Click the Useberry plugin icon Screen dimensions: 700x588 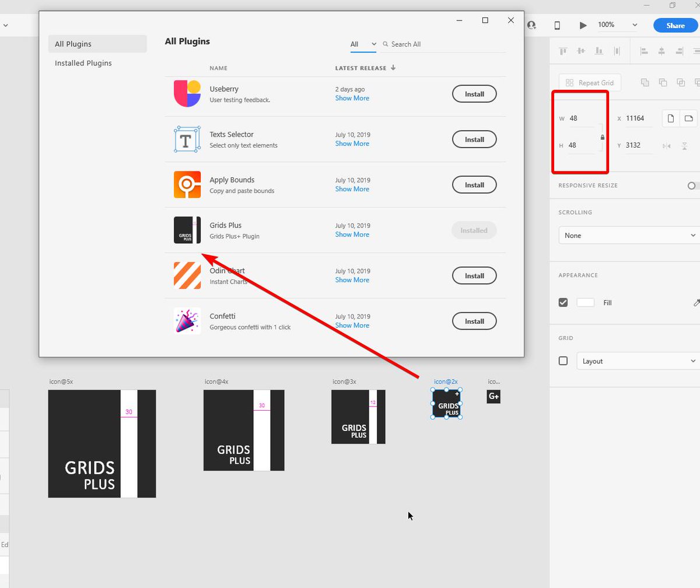[187, 93]
